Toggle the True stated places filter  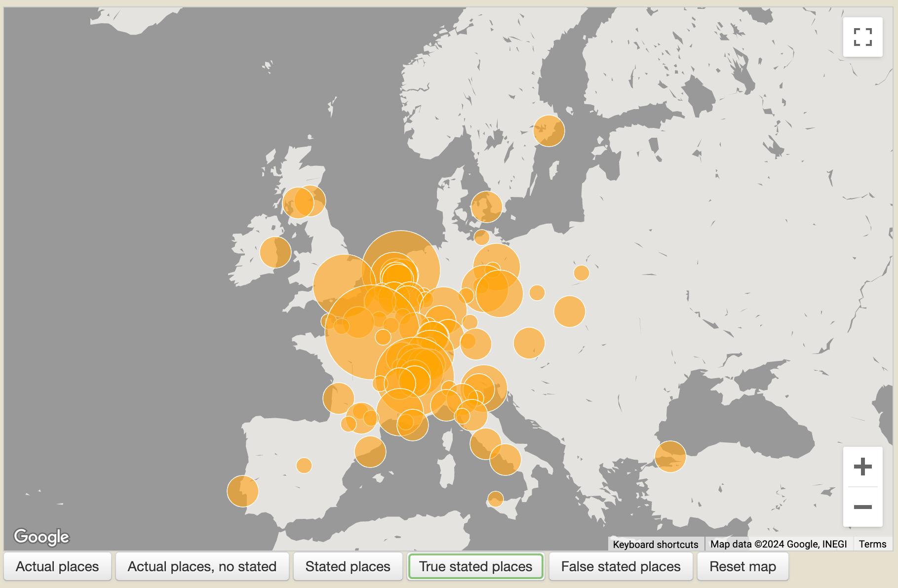tap(475, 567)
